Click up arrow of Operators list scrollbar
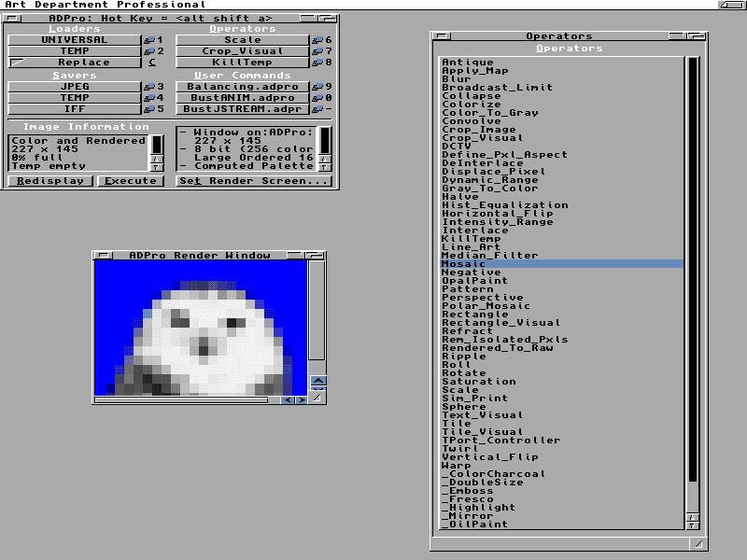The image size is (747, 560). coord(692,518)
